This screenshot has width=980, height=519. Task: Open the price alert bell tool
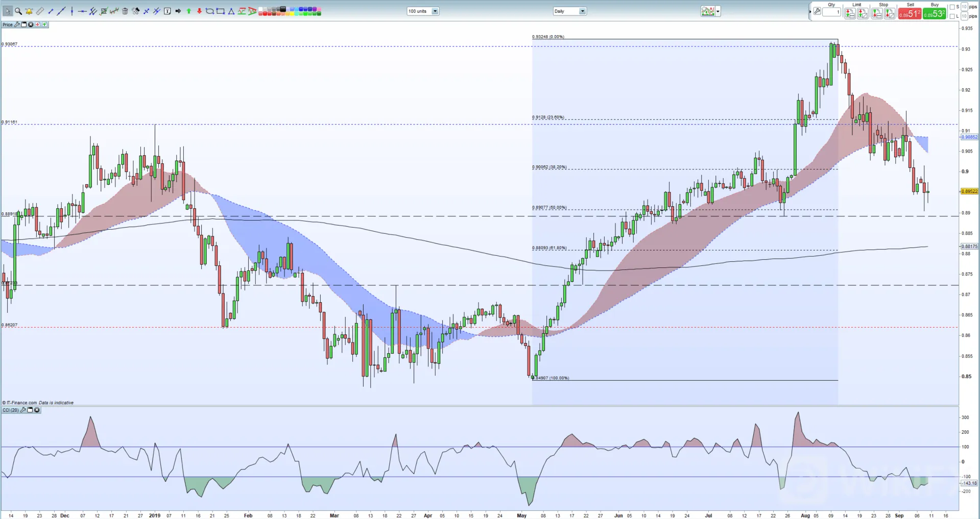pyautogui.click(x=29, y=11)
